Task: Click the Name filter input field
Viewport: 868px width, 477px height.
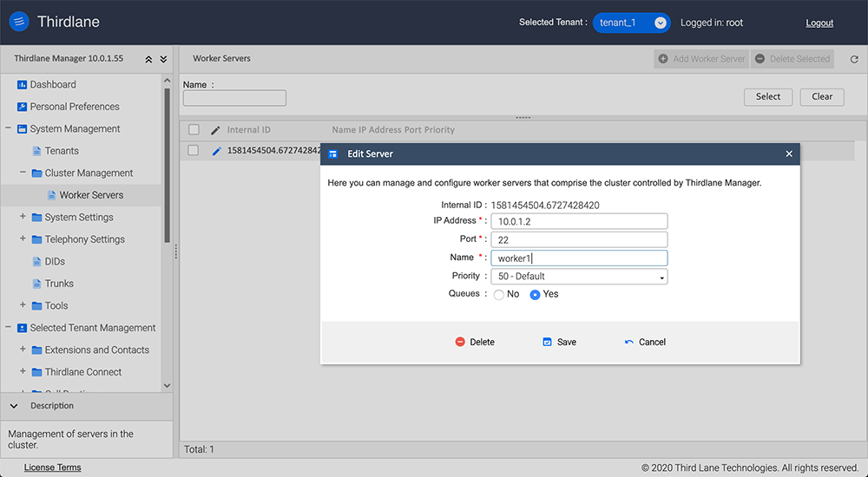Action: point(234,98)
